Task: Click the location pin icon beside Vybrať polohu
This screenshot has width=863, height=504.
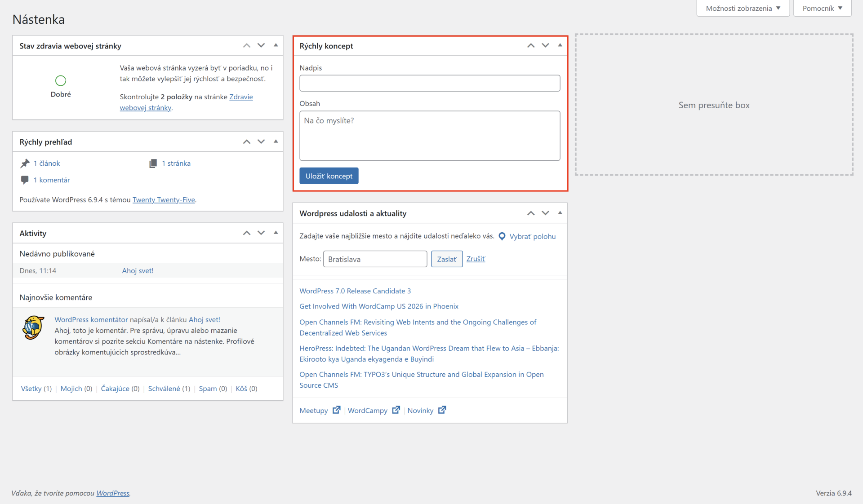Action: click(502, 236)
